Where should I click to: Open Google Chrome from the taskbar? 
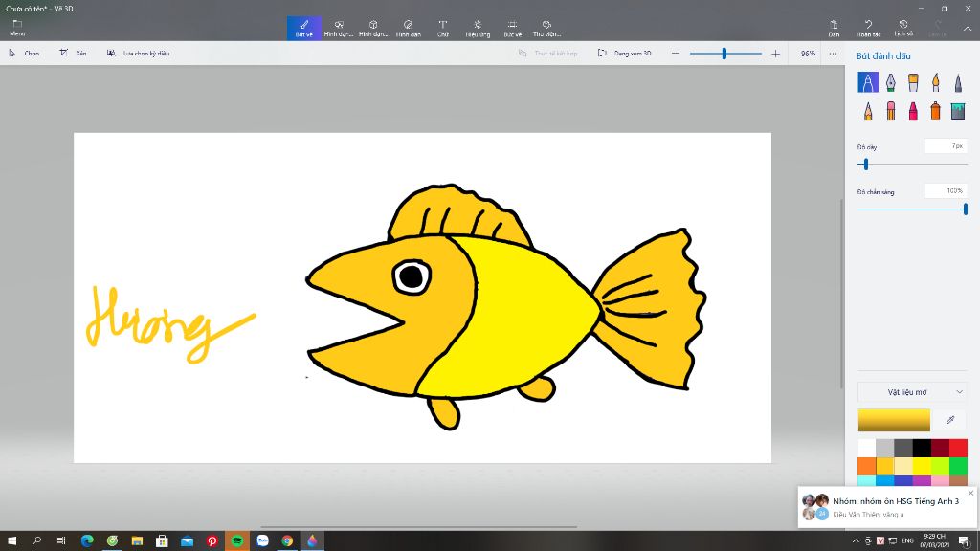(287, 541)
